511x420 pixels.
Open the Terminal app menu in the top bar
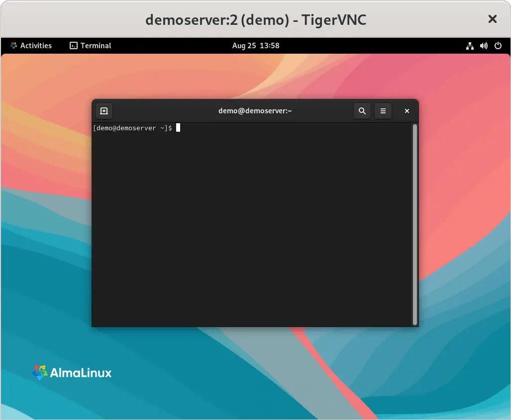pos(90,46)
